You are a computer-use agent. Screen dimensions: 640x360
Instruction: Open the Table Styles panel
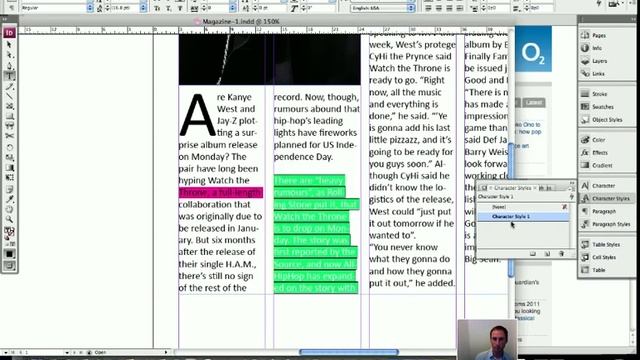point(606,244)
